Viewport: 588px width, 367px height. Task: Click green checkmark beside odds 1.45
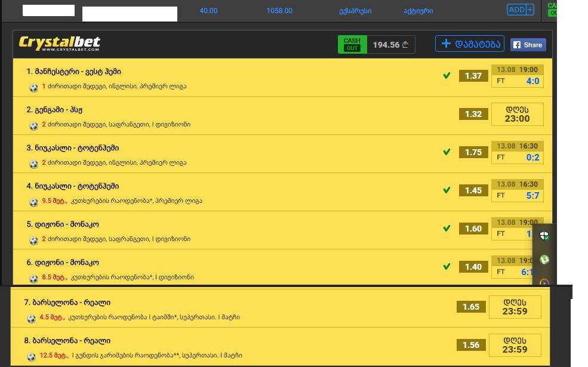click(x=447, y=190)
